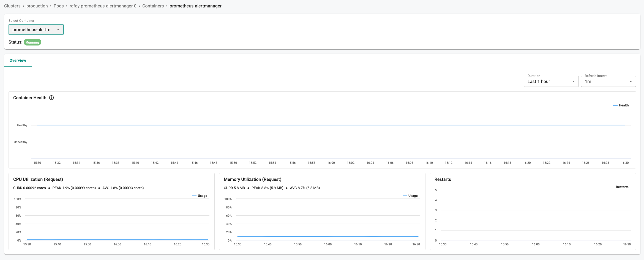Click AVG 1.8% (0.00093 cores) value
The width and height of the screenshot is (644, 260).
[123, 188]
